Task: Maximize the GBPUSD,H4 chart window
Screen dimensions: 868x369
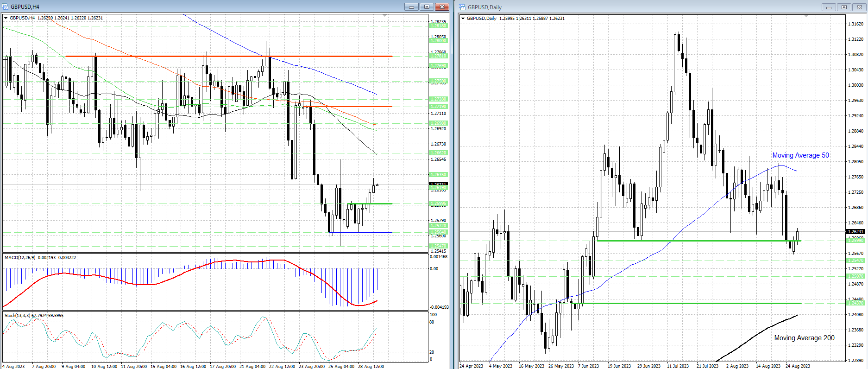Action: tap(427, 6)
